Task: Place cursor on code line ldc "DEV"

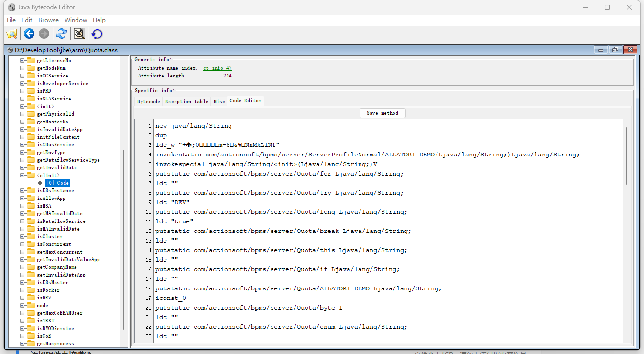Action: point(173,202)
